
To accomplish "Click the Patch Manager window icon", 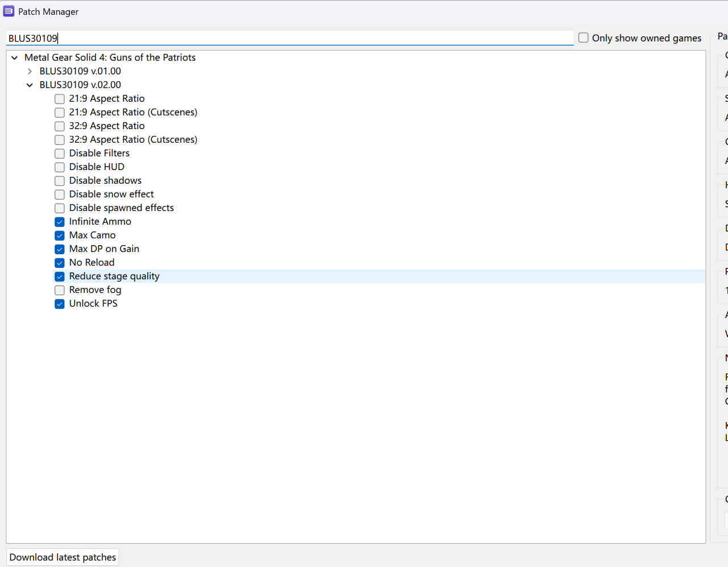I will (9, 11).
